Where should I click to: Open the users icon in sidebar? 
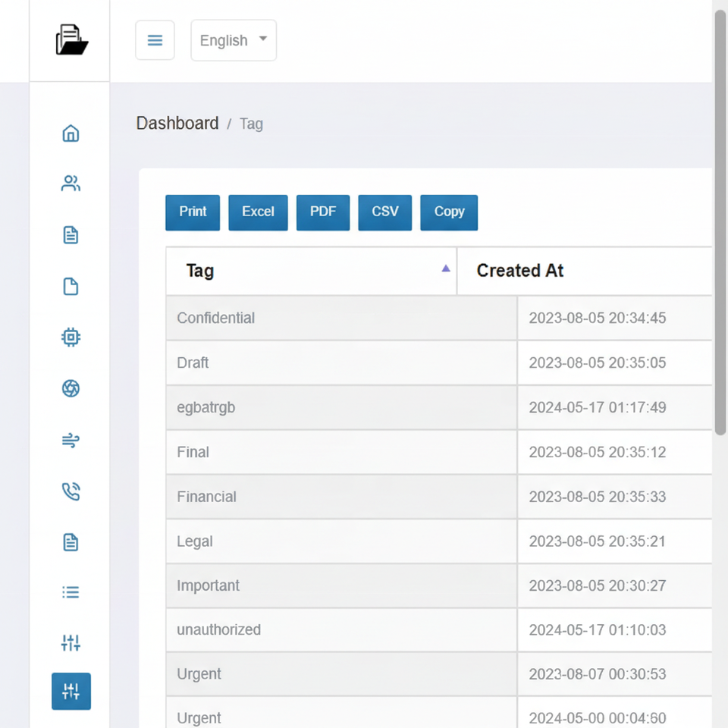(71, 184)
